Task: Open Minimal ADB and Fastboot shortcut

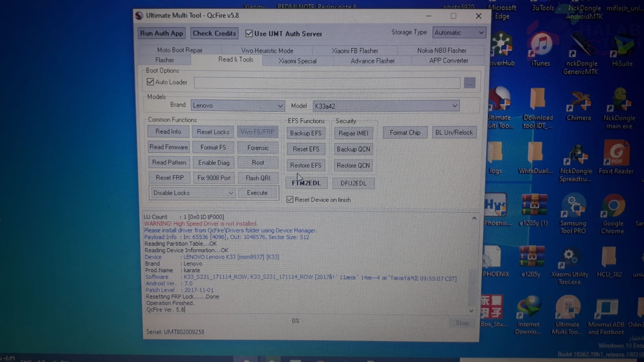Action: click(x=606, y=317)
